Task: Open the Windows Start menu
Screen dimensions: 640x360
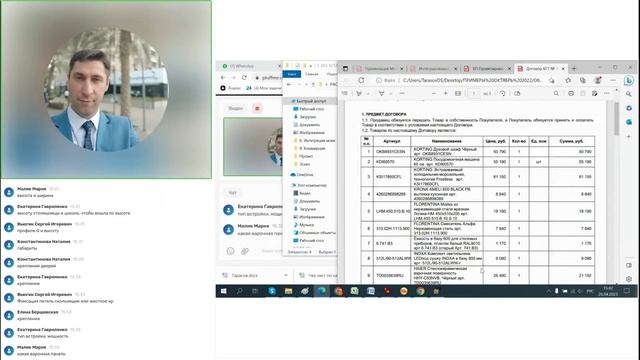Action: click(224, 291)
